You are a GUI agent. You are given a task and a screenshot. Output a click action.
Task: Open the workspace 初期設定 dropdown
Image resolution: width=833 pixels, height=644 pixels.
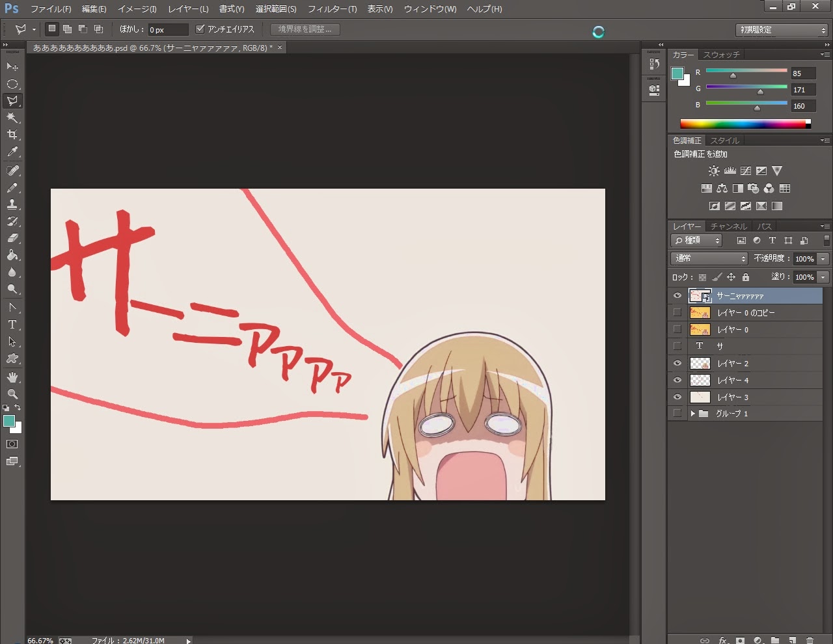(782, 30)
